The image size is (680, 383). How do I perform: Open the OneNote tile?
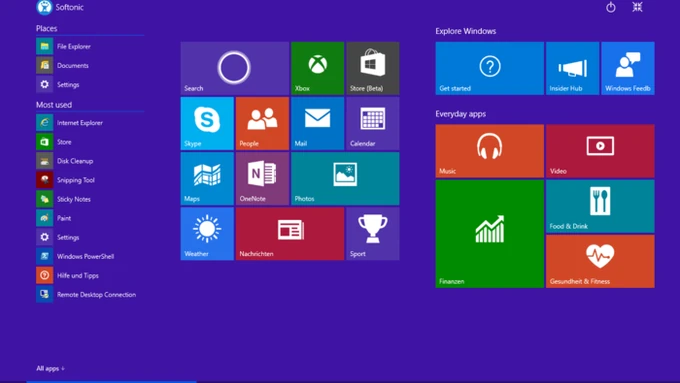tap(262, 178)
